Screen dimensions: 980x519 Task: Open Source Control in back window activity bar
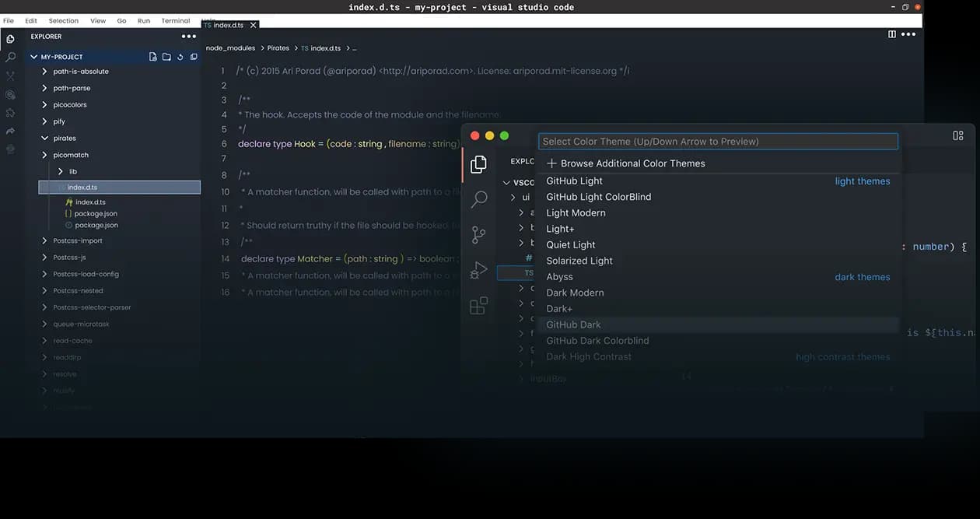[10, 76]
